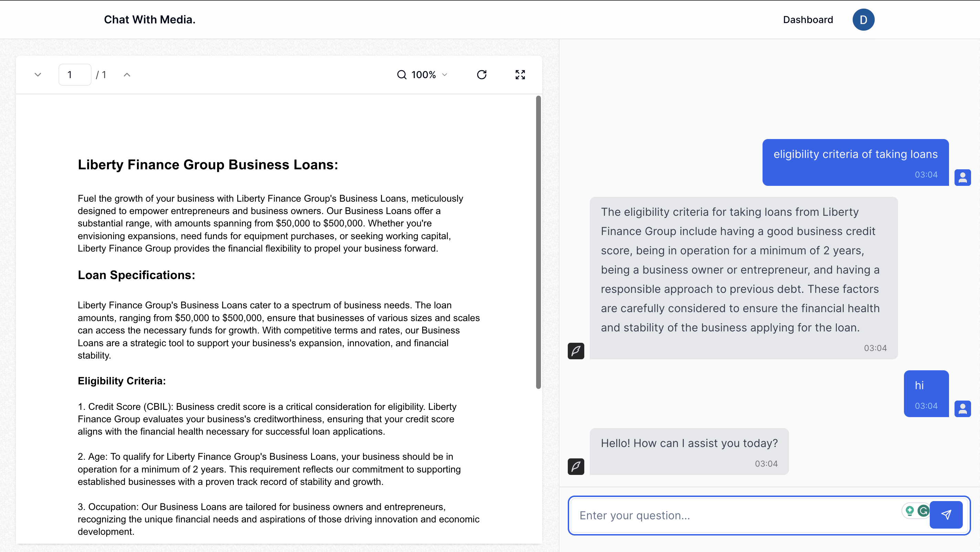Open the user avatar D menu

[x=863, y=20]
